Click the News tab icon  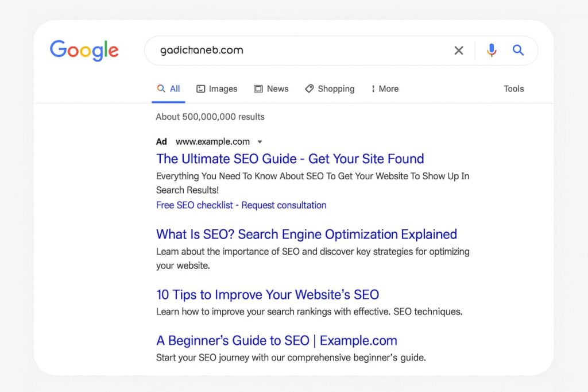tap(258, 89)
